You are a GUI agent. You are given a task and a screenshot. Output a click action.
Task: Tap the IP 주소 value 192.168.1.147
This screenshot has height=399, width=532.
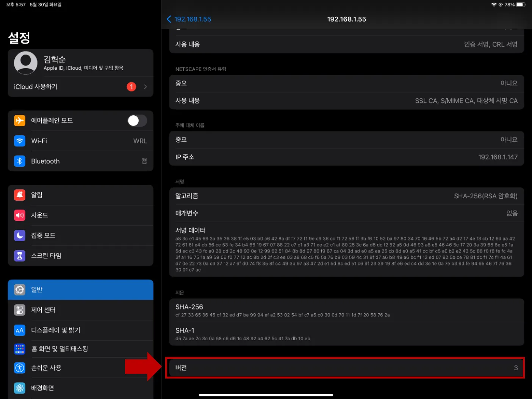498,157
